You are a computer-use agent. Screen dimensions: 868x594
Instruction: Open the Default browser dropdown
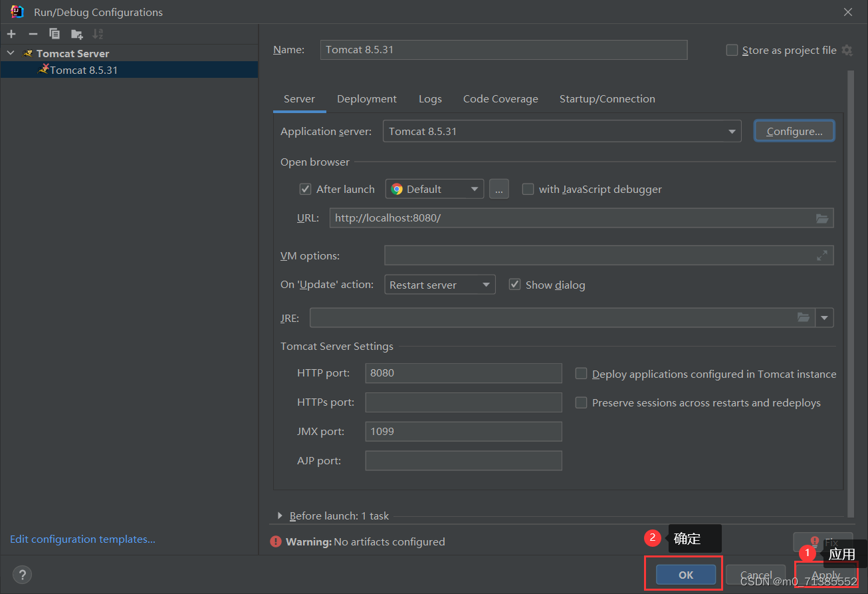[x=435, y=190]
